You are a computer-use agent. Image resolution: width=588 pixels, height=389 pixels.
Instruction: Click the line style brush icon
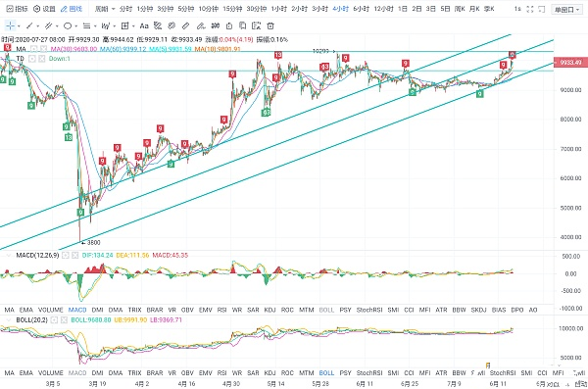click(158, 25)
